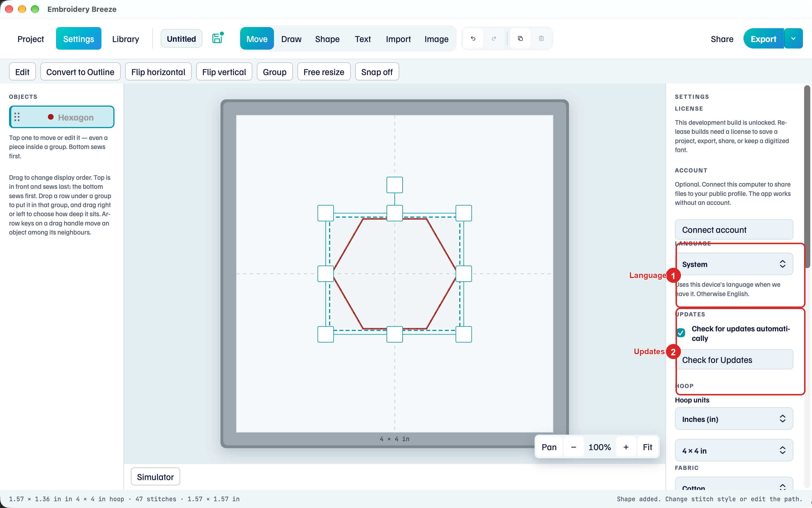The height and width of the screenshot is (508, 812).
Task: Open the Image tool
Action: [x=436, y=39]
